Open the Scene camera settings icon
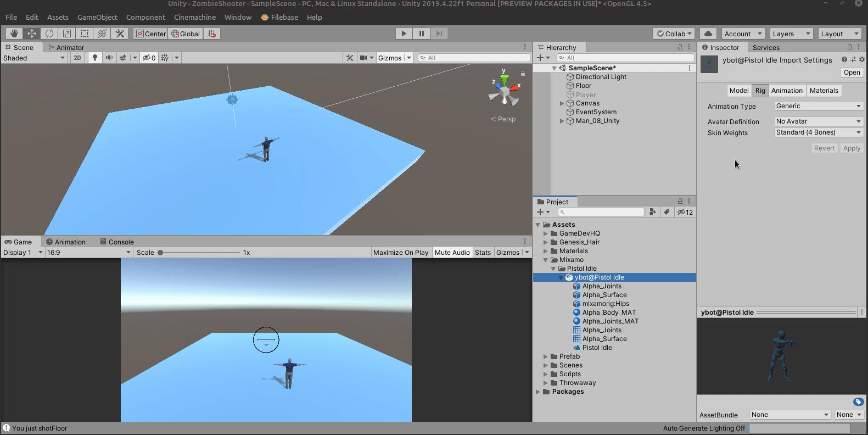This screenshot has width=868, height=435. pos(363,58)
